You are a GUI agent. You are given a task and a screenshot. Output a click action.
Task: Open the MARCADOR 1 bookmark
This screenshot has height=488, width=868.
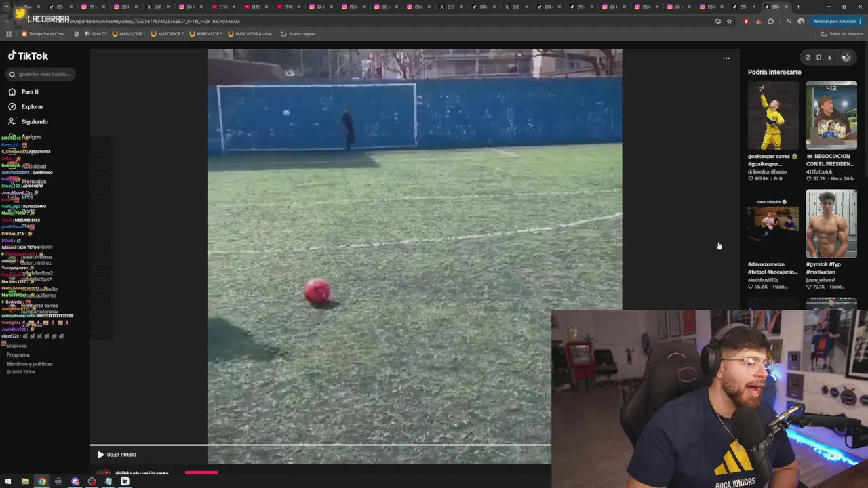click(x=128, y=33)
